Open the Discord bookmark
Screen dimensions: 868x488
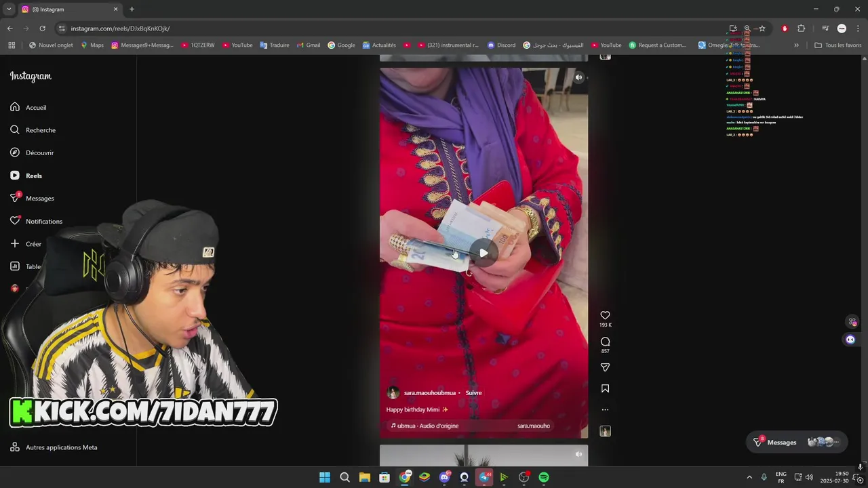pyautogui.click(x=502, y=45)
